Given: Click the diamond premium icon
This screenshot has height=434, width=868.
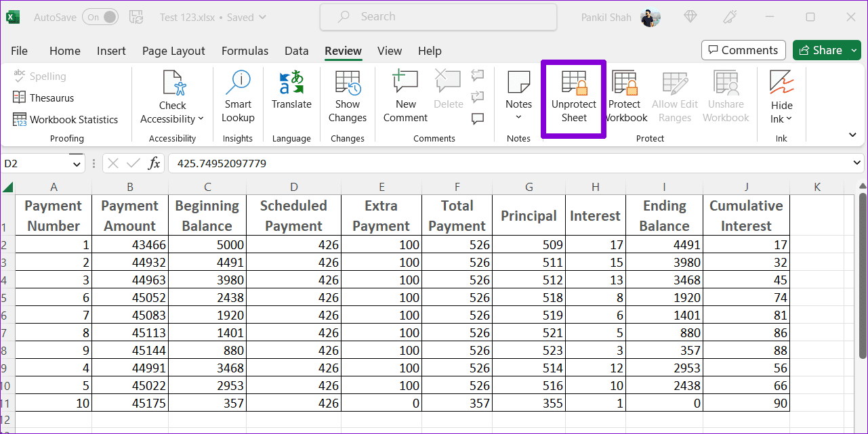Looking at the screenshot, I should [690, 17].
